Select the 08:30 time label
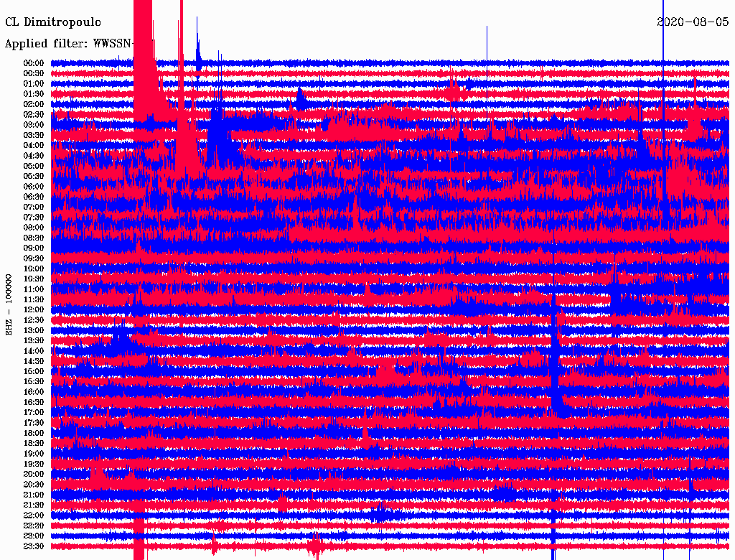 [x=34, y=238]
